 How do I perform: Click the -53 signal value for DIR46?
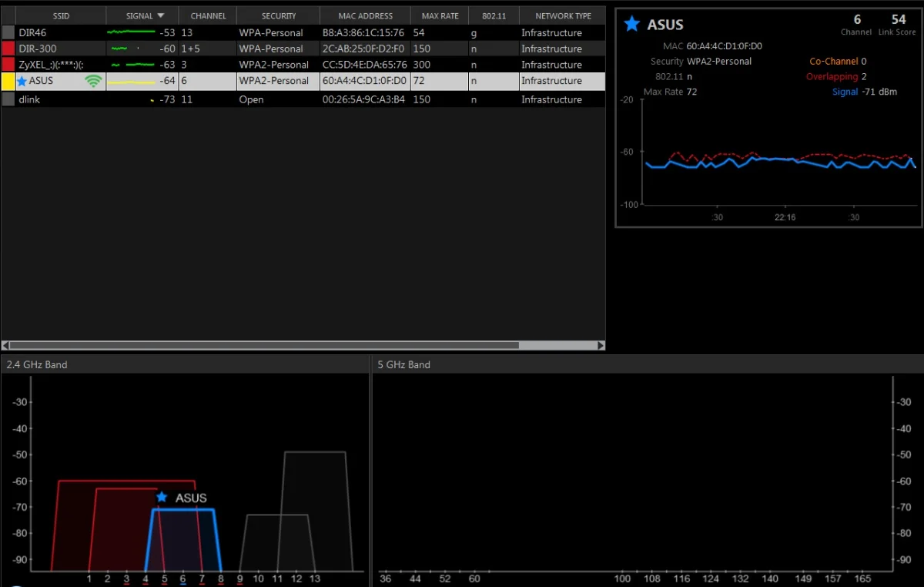coord(167,33)
